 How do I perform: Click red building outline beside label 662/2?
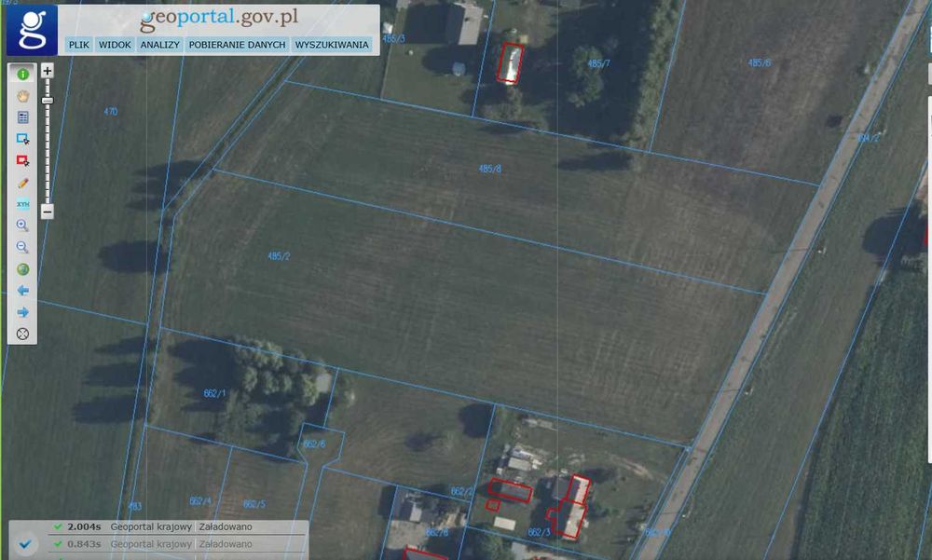coord(510,490)
